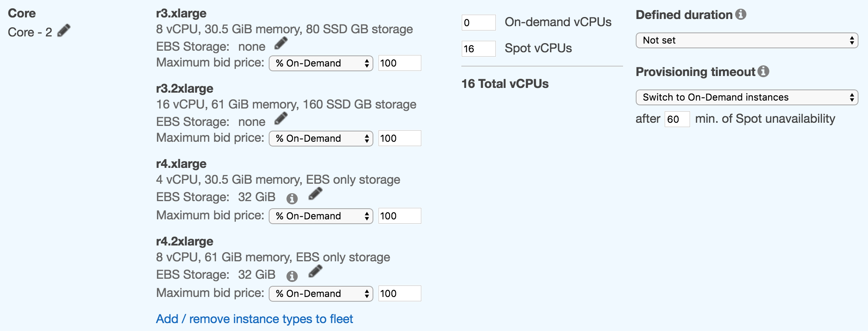This screenshot has height=331, width=868.
Task: Expand the Defined duration 'Not set' dropdown
Action: point(747,40)
